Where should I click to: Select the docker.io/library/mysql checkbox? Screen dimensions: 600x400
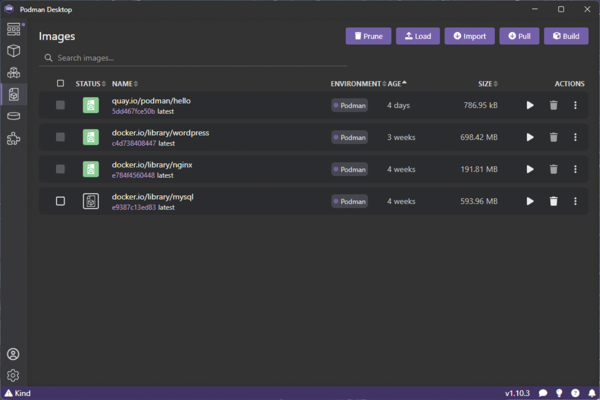[x=60, y=201]
